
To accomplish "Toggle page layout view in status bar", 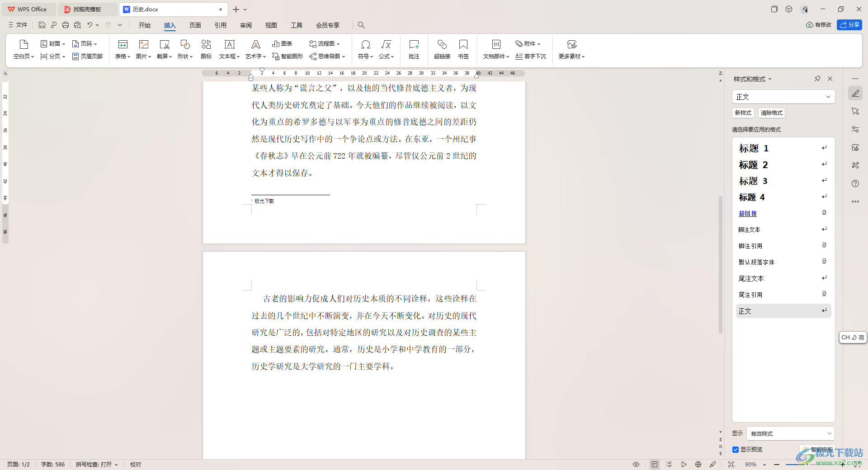I will 655,465.
